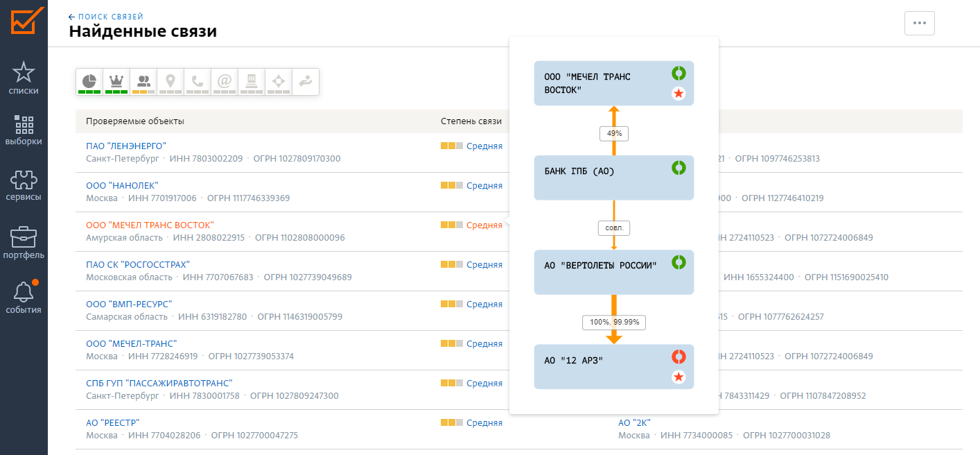Viewport: 980px width, 455px height.
Task: Click green status icon on БАНК ГПБ node
Action: click(679, 167)
